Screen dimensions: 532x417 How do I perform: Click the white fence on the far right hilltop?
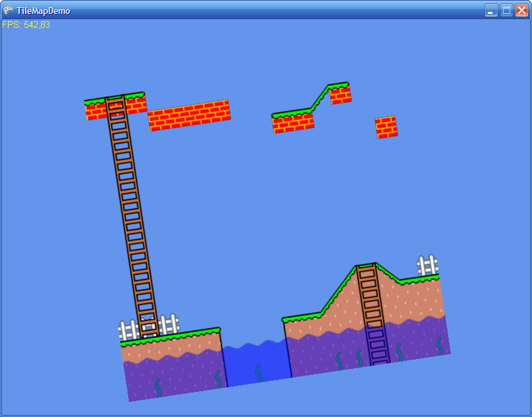coord(428,265)
